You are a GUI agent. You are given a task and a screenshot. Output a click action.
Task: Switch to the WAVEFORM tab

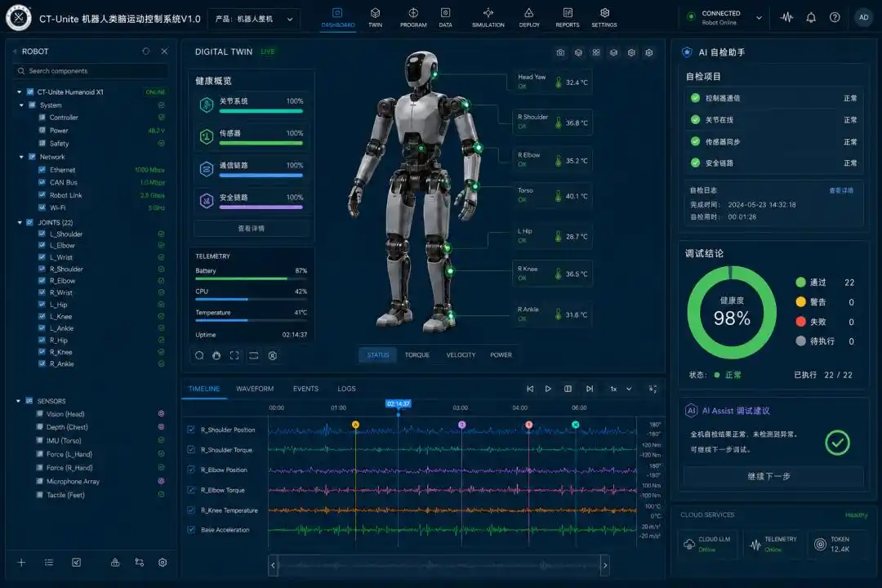click(x=255, y=389)
